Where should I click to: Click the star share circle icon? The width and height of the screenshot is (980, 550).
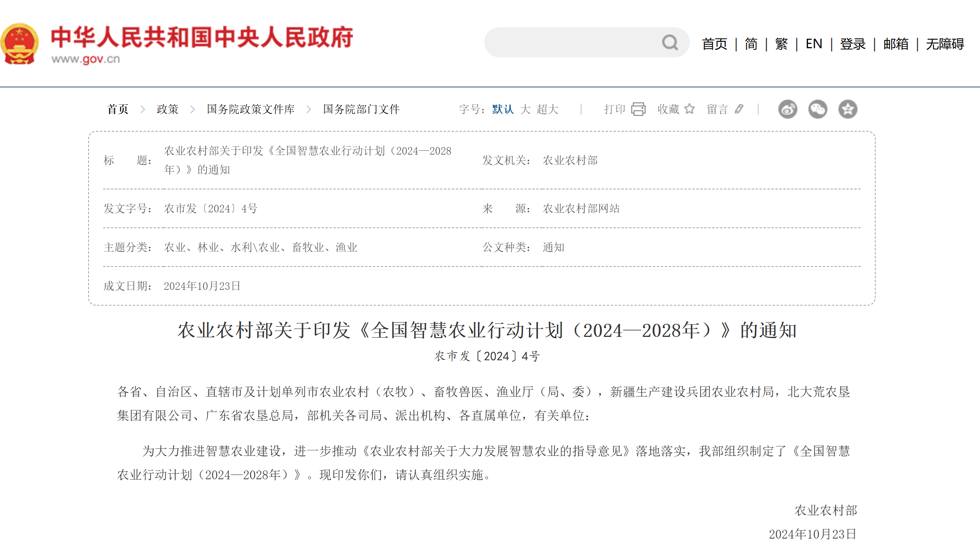coord(848,109)
